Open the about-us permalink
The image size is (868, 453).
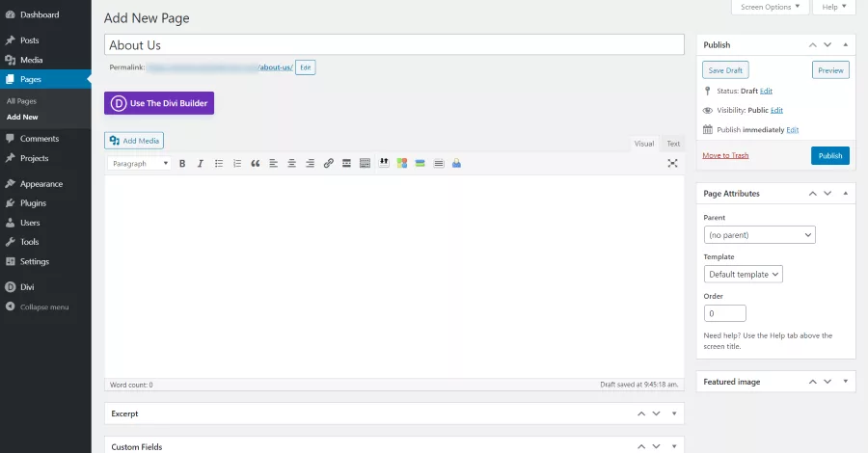(276, 67)
